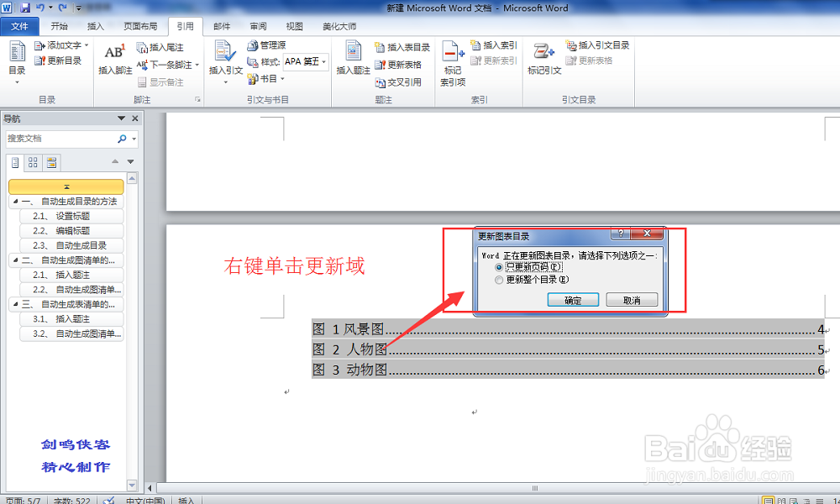This screenshot has height=504, width=840.
Task: Click 插入索引 in the 索引 group
Action: click(493, 45)
